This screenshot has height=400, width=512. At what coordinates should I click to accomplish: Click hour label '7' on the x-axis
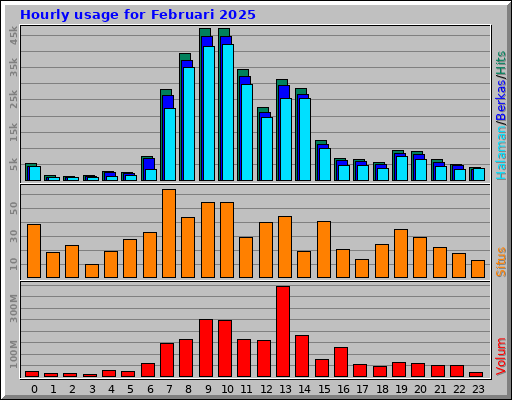click(x=169, y=389)
